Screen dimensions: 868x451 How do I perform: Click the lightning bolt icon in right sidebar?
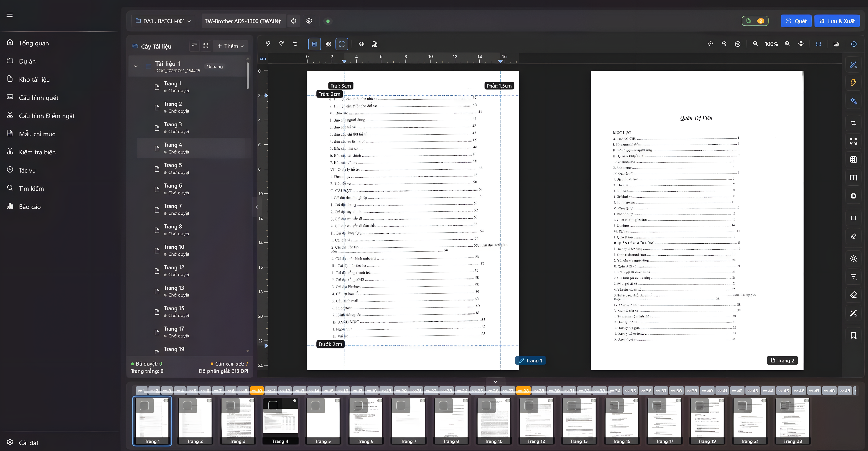(x=853, y=83)
